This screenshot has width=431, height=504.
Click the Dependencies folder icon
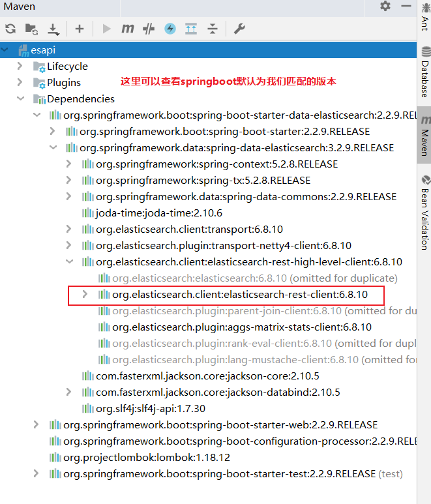coord(39,99)
